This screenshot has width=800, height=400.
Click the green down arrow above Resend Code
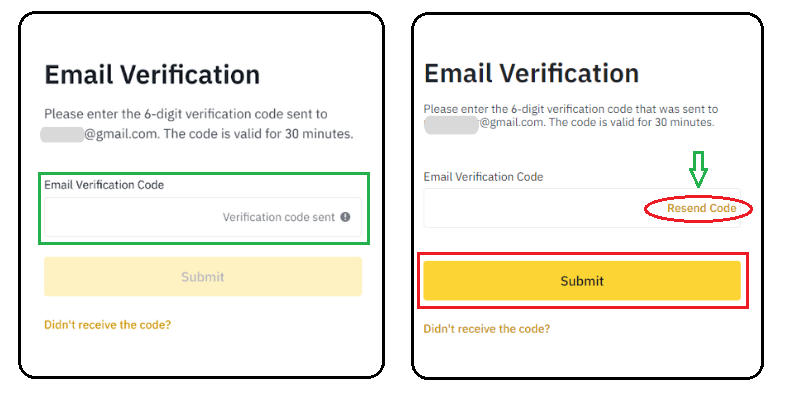click(697, 169)
